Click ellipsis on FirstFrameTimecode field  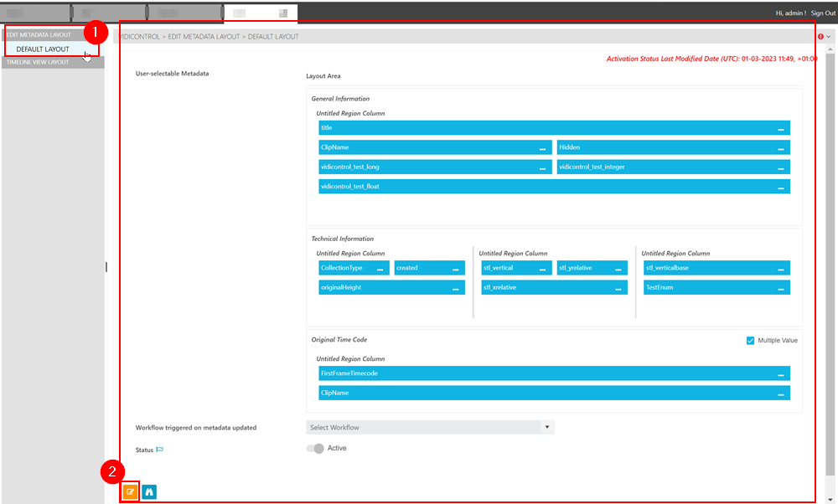[x=780, y=374]
